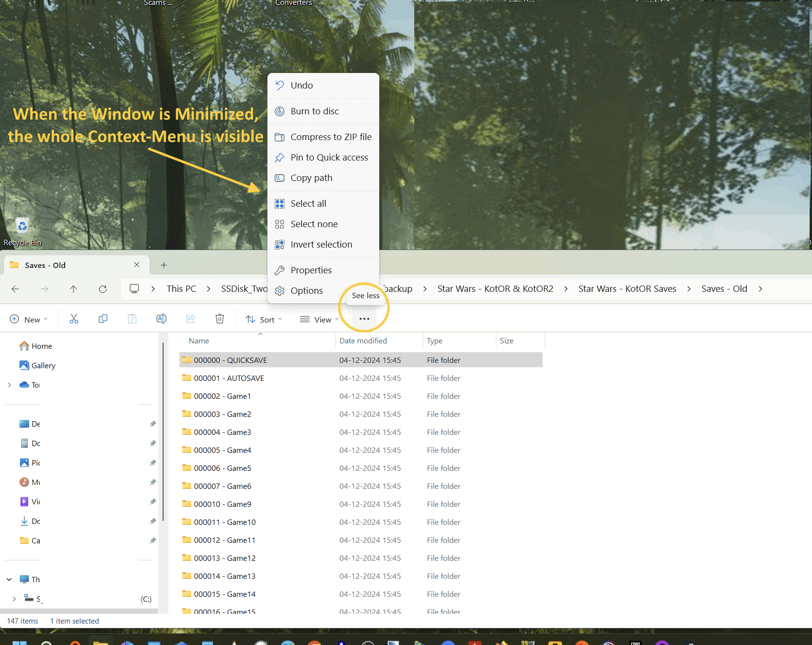Choose Burn to disc menu entry
The height and width of the screenshot is (645, 812).
click(x=323, y=111)
